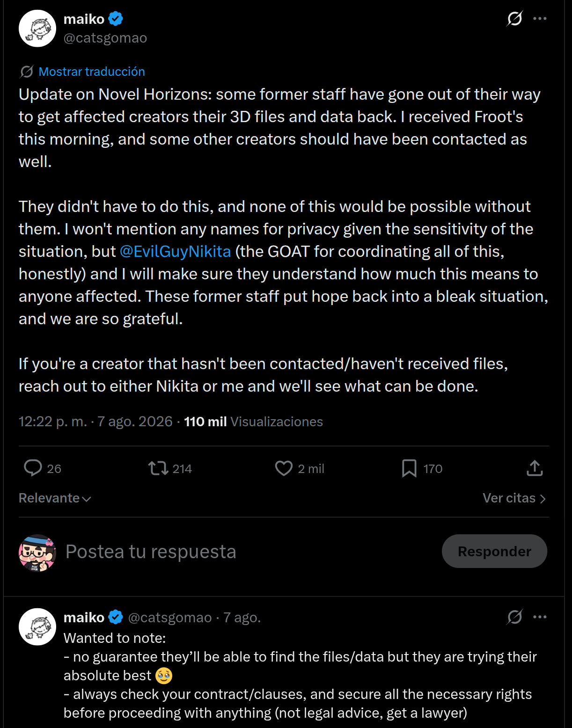Click the verified badge next to maiko
The image size is (572, 728).
(x=116, y=19)
